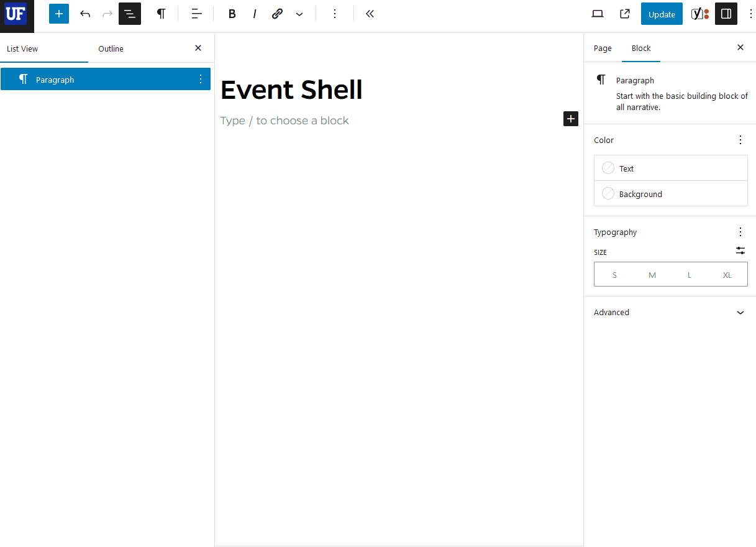Toggle bold formatting

232,14
